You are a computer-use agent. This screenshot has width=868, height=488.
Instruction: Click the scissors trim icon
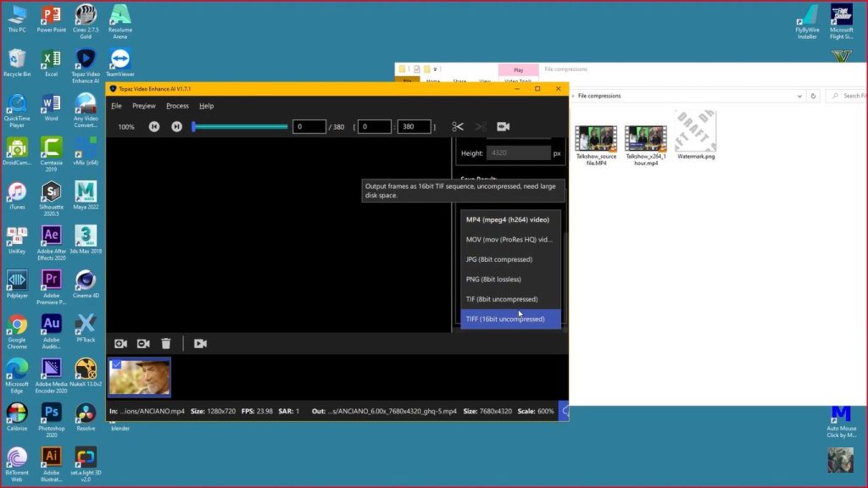click(x=458, y=126)
